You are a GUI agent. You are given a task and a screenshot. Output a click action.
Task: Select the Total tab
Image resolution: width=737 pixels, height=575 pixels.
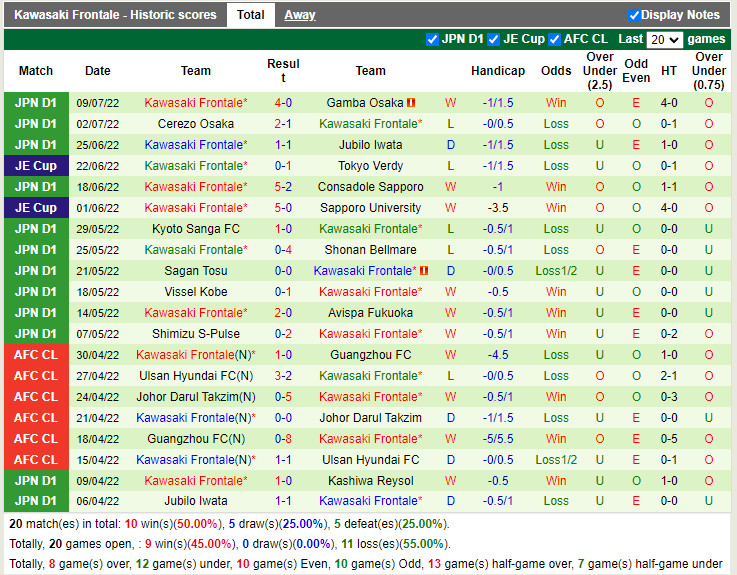click(250, 15)
